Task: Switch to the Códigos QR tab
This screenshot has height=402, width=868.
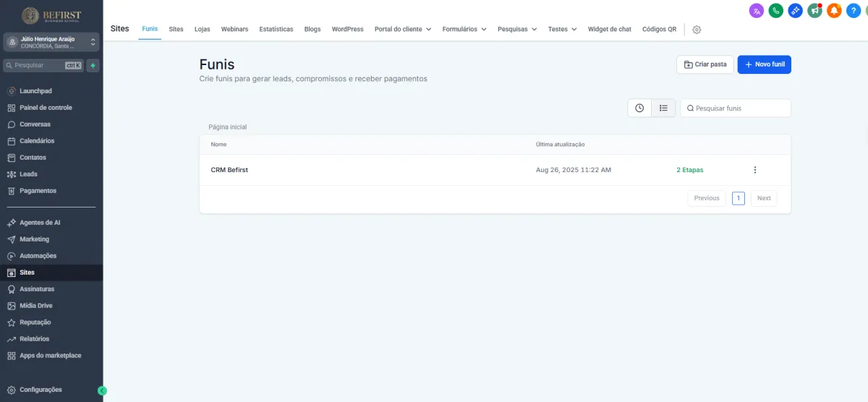Action: coord(660,29)
